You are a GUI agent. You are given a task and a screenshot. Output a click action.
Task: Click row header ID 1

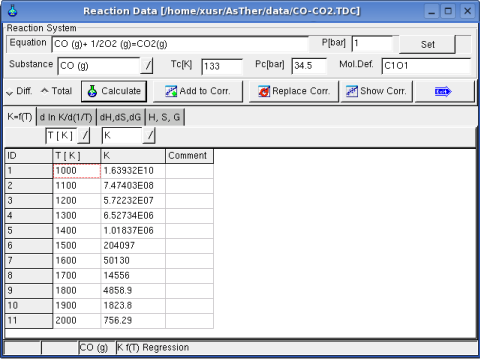click(x=29, y=171)
